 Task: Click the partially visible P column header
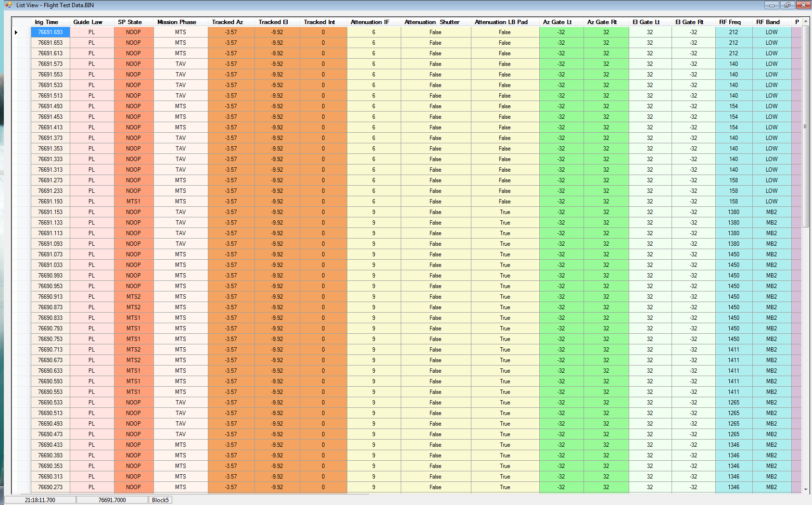(x=797, y=22)
